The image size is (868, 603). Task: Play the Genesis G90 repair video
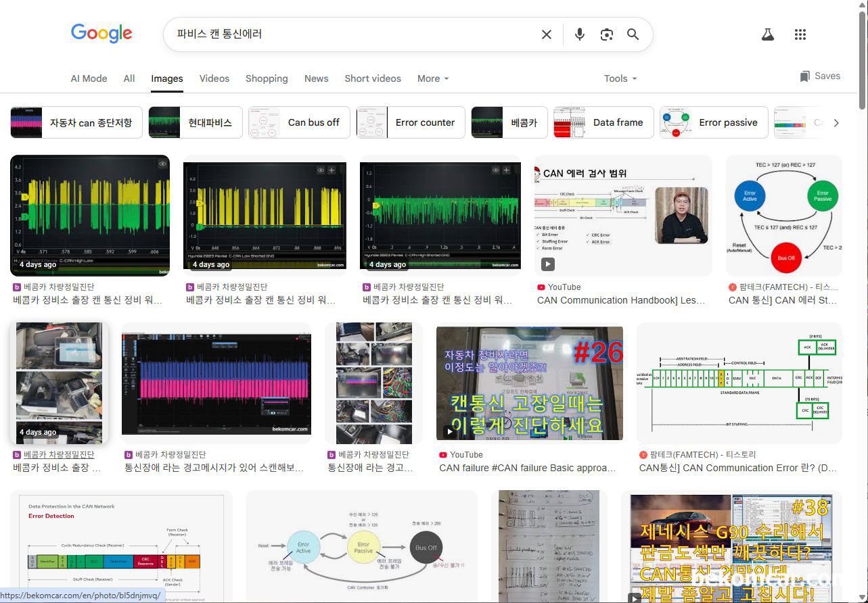pos(636,598)
